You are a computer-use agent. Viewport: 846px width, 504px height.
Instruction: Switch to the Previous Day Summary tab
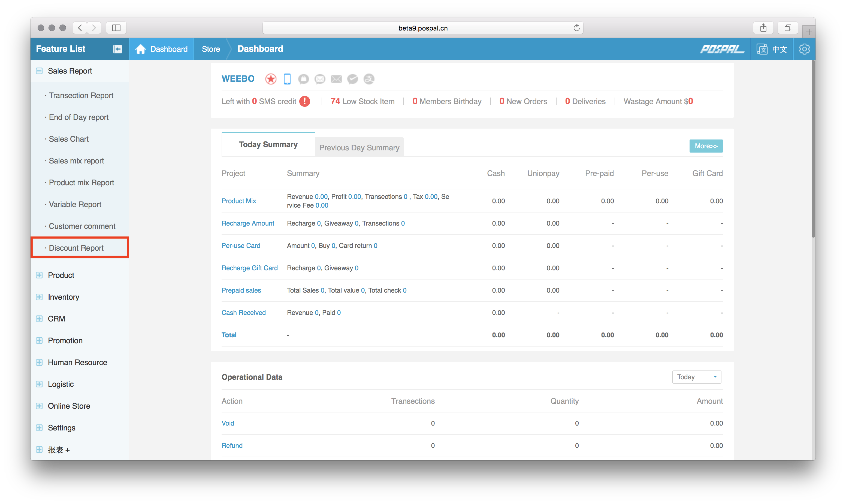(x=359, y=147)
